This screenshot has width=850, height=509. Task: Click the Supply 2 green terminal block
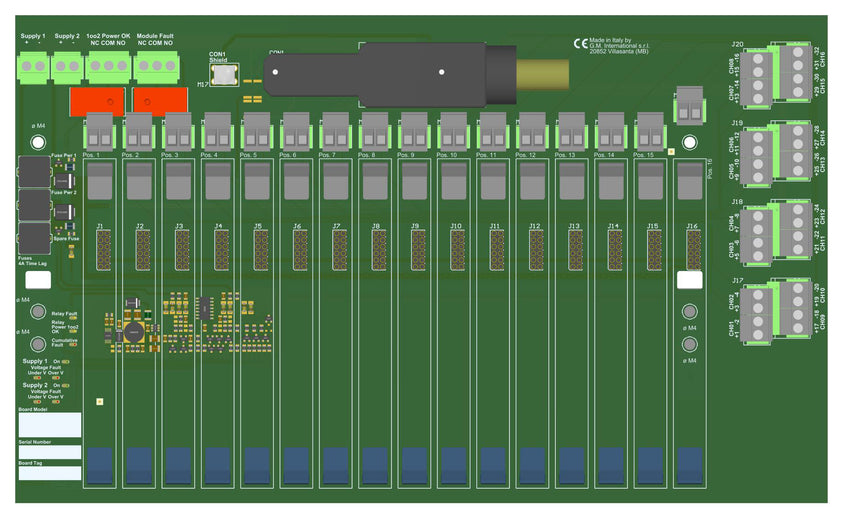pos(67,66)
